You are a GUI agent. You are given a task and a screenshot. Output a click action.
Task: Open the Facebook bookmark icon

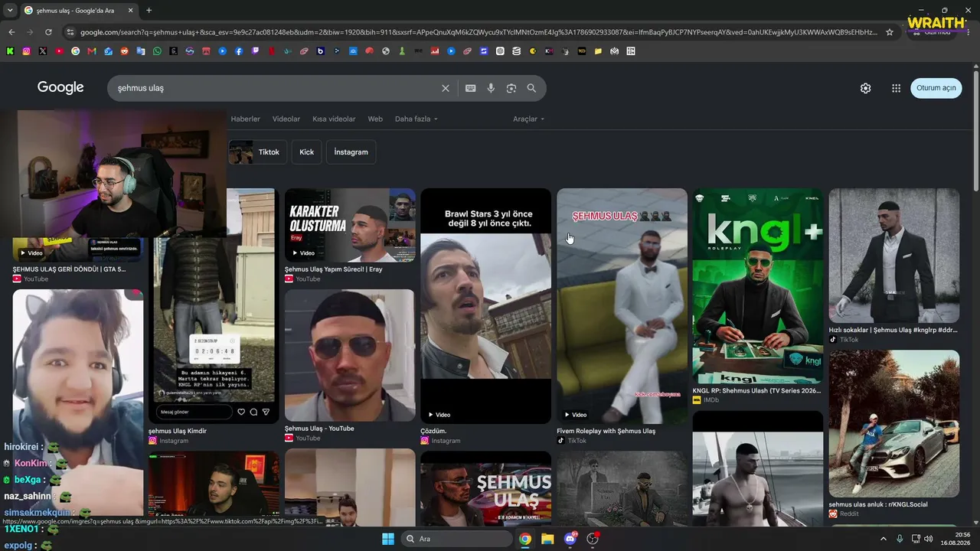(239, 51)
